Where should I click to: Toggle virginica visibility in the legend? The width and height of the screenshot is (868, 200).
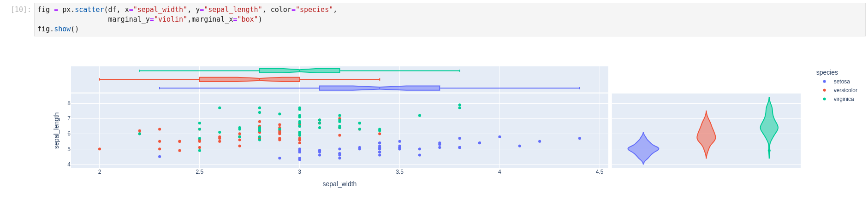[x=843, y=99]
